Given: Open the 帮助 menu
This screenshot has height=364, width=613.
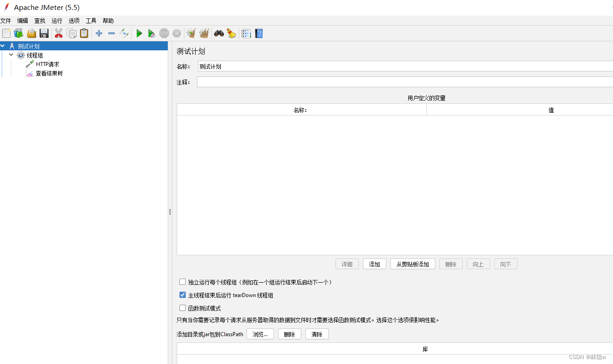Looking at the screenshot, I should (108, 21).
